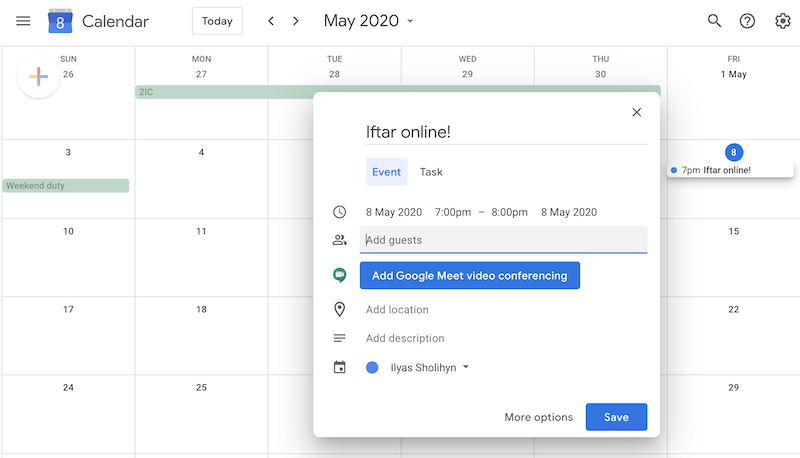Viewport: 800px width, 458px height.
Task: Click date 26 under SUN
Action: point(68,74)
